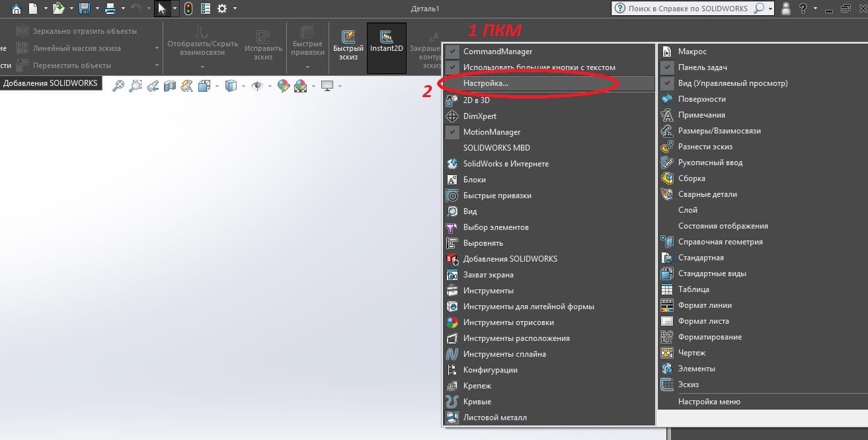
Task: Enable the DimXpert toolbar
Action: tap(550, 116)
